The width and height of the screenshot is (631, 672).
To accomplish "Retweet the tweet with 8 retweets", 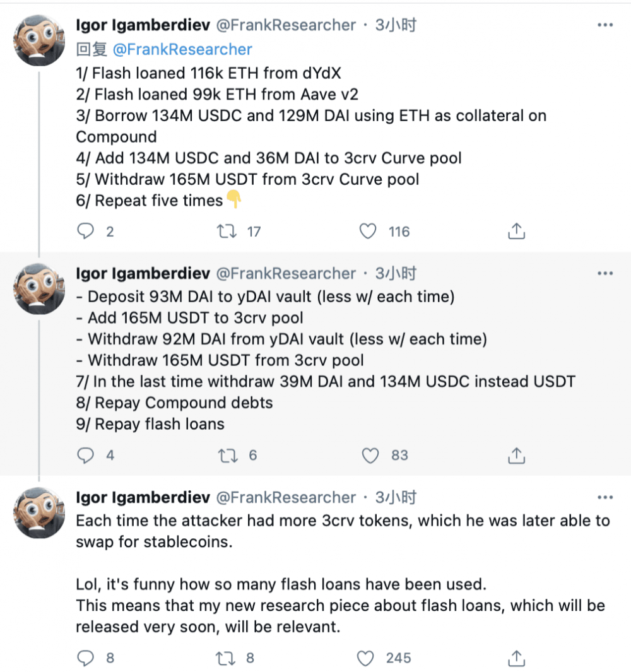I will coord(226,658).
